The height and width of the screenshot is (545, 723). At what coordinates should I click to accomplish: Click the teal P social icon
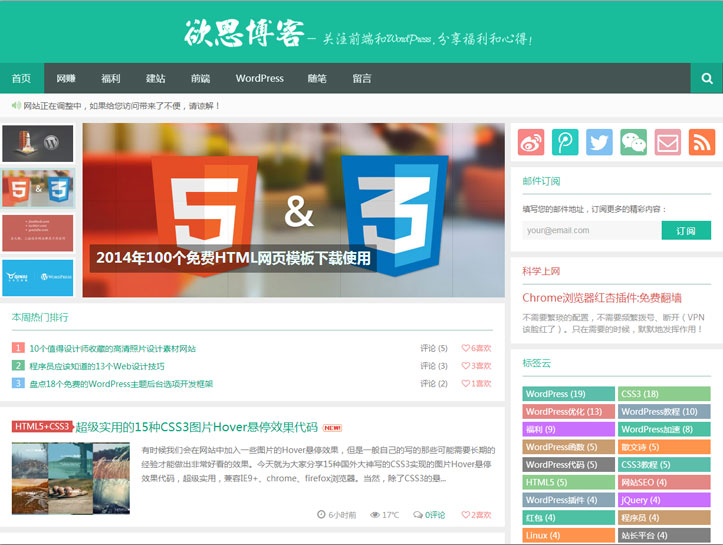[565, 142]
